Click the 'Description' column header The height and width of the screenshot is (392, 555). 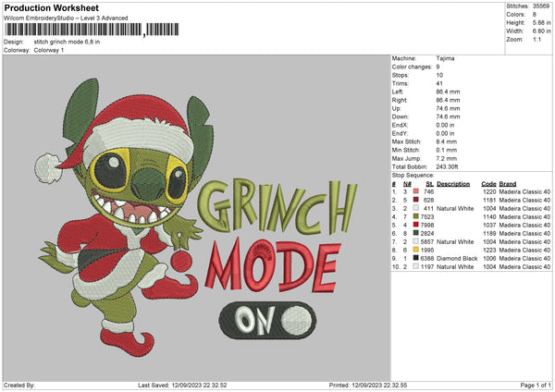[x=453, y=184]
